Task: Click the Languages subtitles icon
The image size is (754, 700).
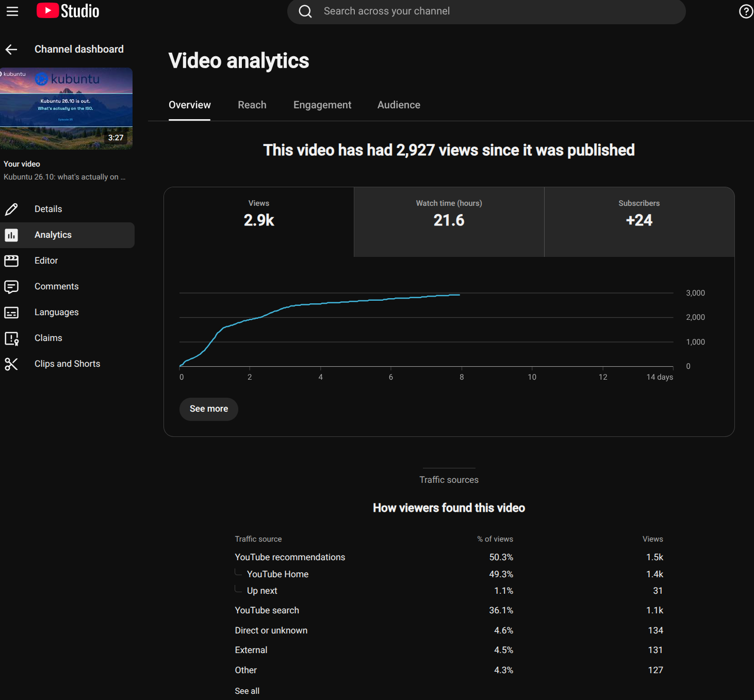Action: 11,313
